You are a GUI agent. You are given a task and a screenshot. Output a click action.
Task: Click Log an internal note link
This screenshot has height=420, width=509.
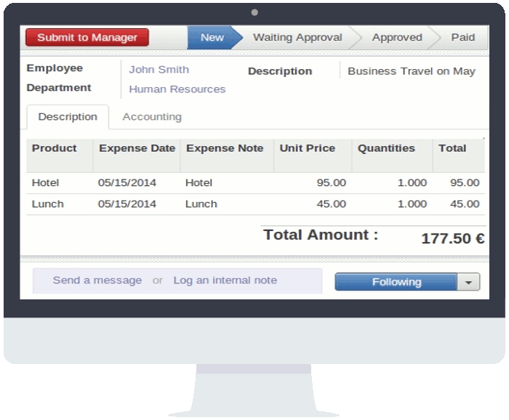point(225,280)
